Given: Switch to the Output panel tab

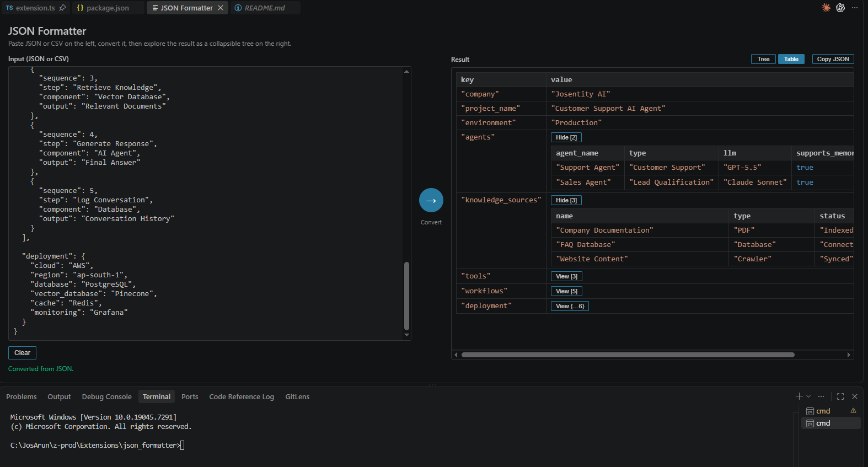Looking at the screenshot, I should (59, 396).
